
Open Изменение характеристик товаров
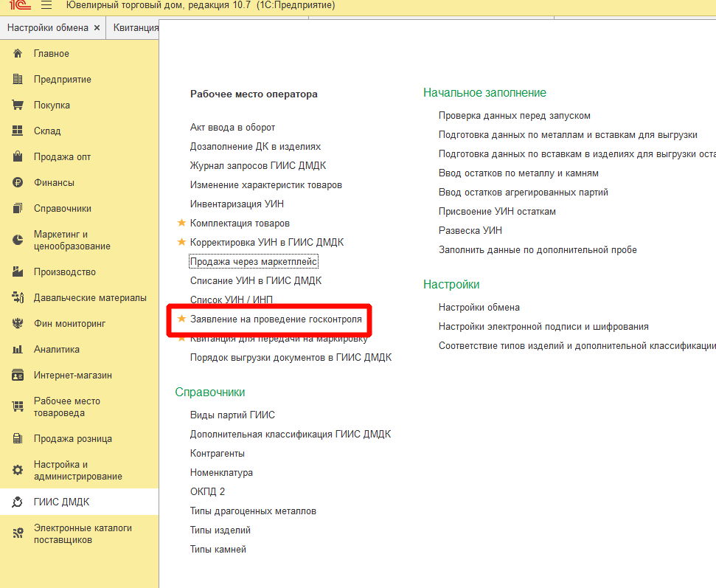tap(266, 185)
